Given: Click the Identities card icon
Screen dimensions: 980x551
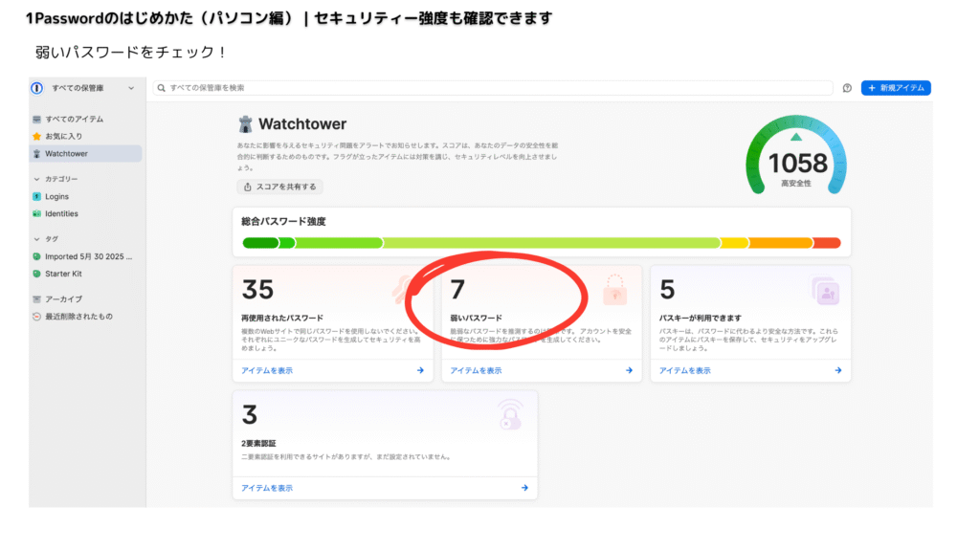Looking at the screenshot, I should click(x=37, y=213).
